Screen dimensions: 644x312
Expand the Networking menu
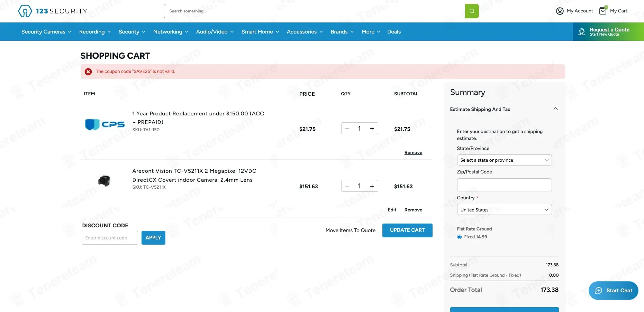pos(171,32)
